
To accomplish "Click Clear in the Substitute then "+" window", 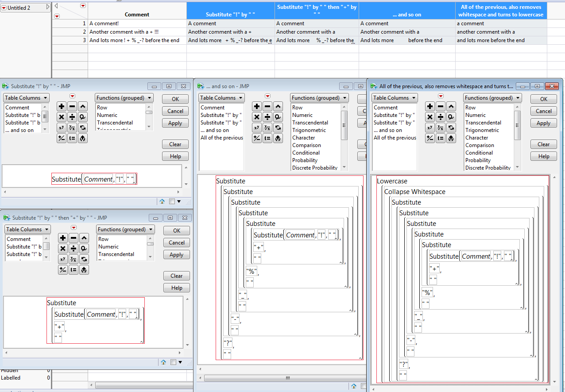I will [176, 276].
